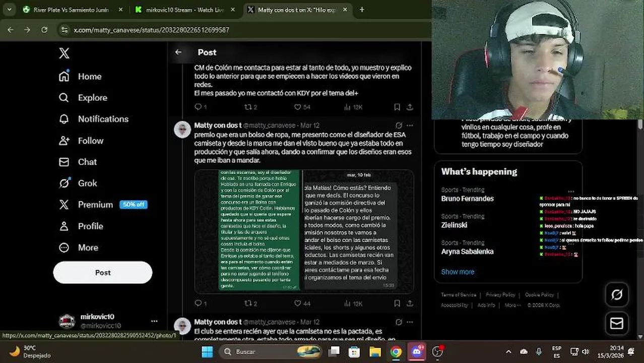This screenshot has height=363, width=644.
Task: Open Terms of Service footer link
Action: 459,295
